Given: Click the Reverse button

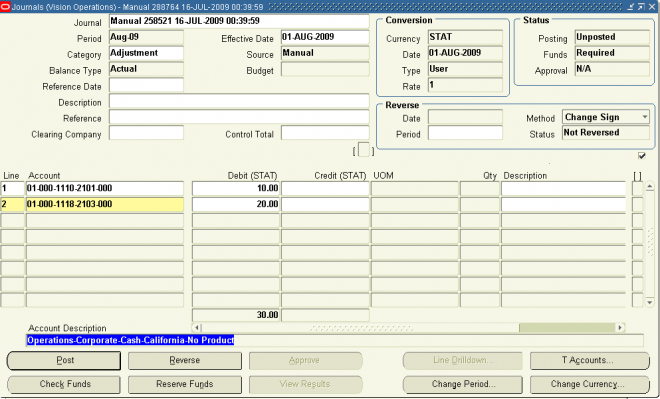Looking at the screenshot, I should 185,361.
